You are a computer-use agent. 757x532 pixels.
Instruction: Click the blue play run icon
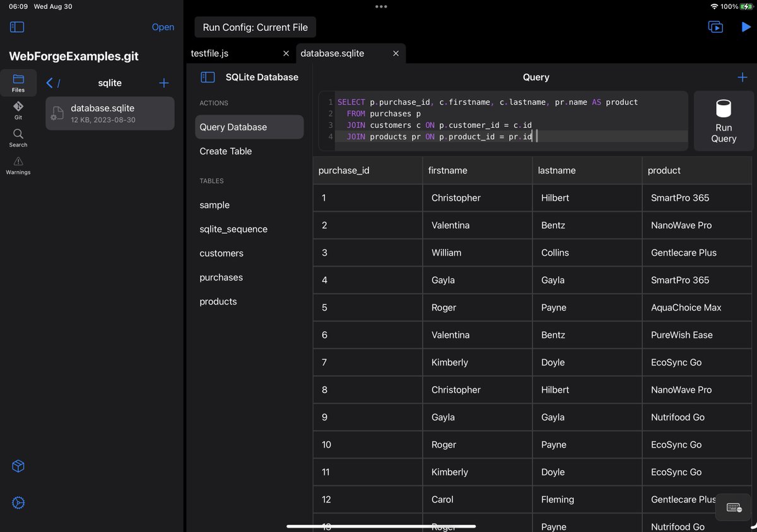pos(746,27)
